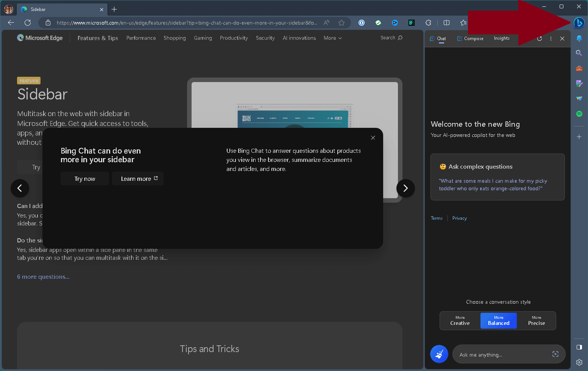588x371 pixels.
Task: Go back with the browser back arrow
Action: [x=11, y=23]
